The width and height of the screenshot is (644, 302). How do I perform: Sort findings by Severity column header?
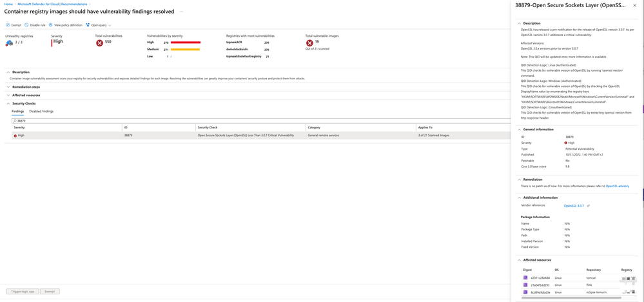[19, 128]
